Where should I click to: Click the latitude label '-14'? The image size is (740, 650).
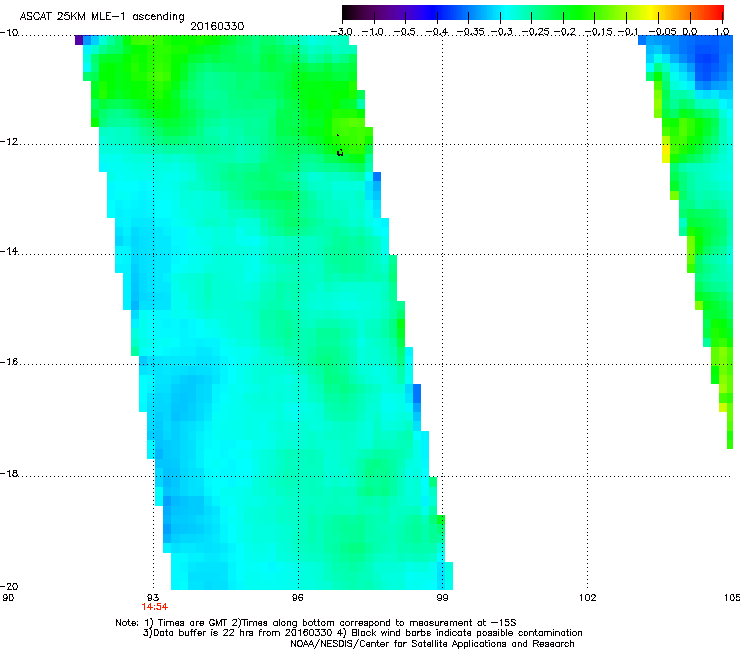click(9, 252)
